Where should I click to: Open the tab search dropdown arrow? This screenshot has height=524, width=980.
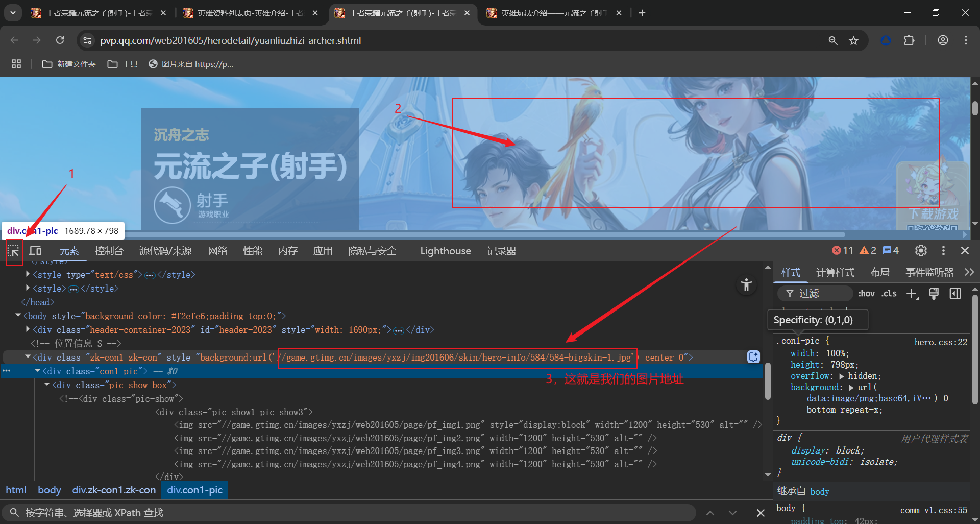13,13
